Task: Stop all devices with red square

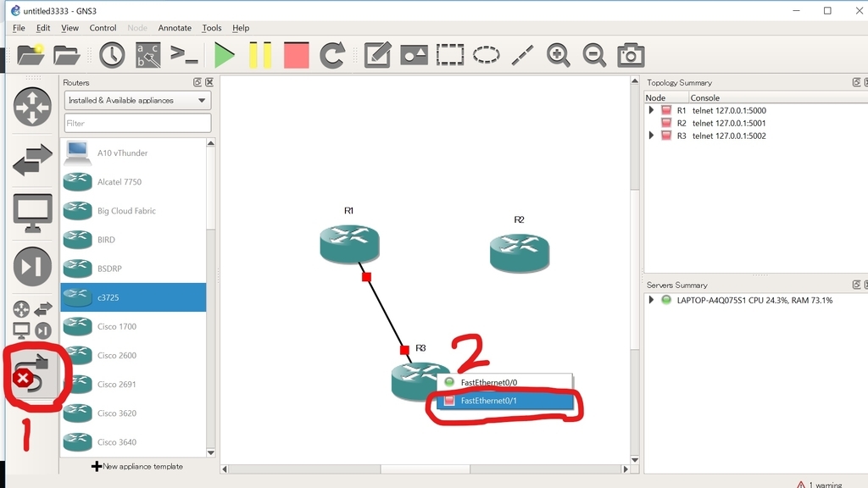Action: (296, 55)
